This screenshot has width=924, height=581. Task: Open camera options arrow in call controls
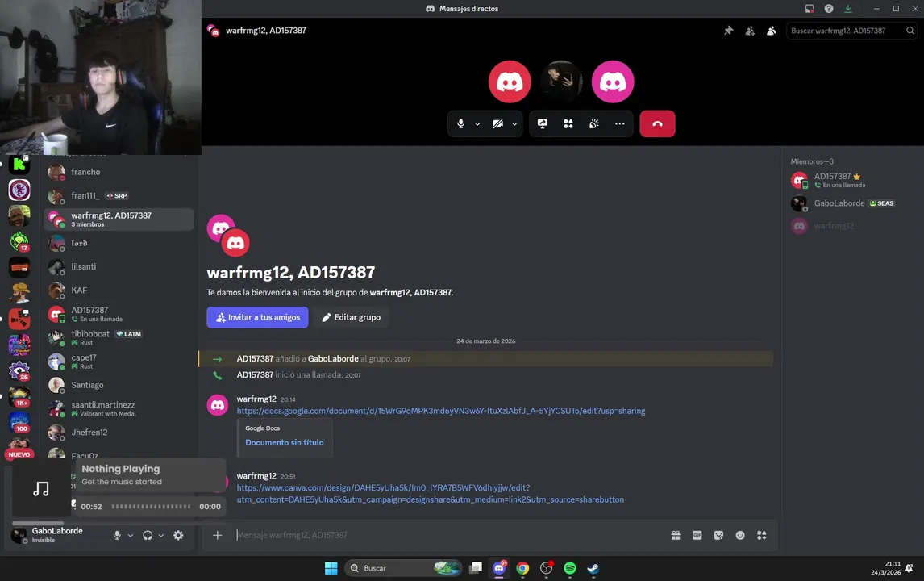[514, 124]
